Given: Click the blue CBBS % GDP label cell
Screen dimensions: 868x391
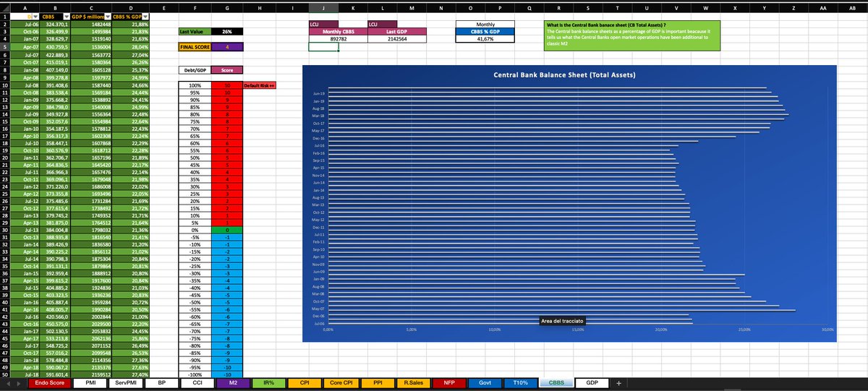Looking at the screenshot, I should pyautogui.click(x=485, y=31).
